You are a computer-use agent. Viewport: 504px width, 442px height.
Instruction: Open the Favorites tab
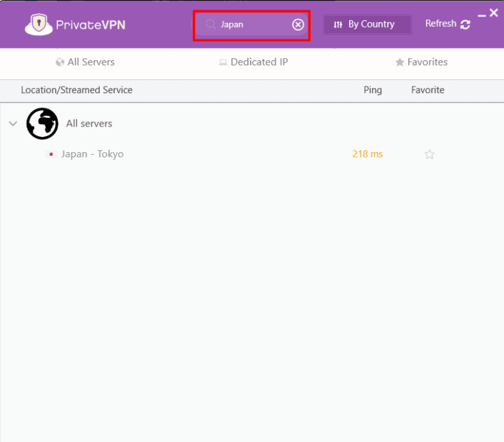click(x=421, y=62)
